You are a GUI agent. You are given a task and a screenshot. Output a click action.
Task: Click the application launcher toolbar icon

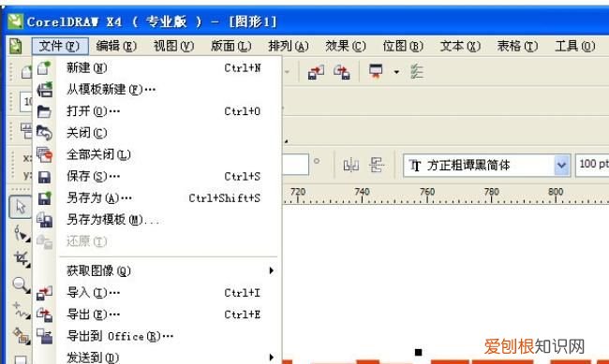tap(376, 71)
